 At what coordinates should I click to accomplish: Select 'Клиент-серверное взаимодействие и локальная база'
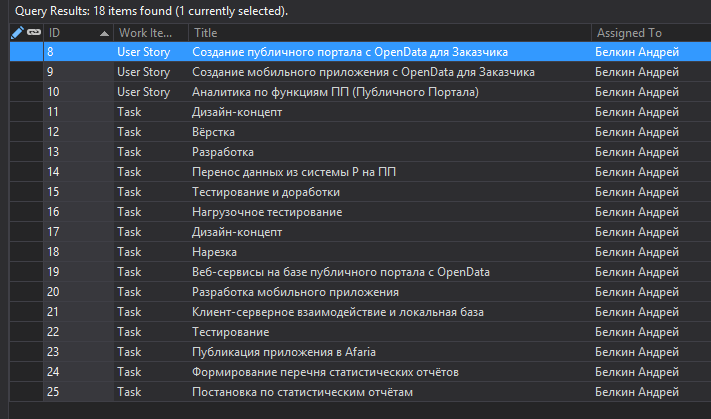(338, 312)
